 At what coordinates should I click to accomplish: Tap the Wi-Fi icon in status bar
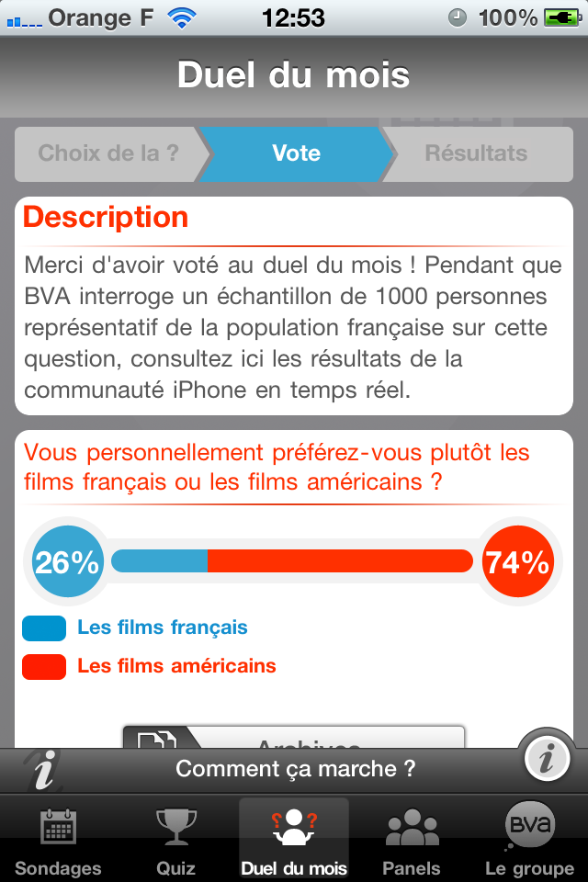tap(183, 17)
